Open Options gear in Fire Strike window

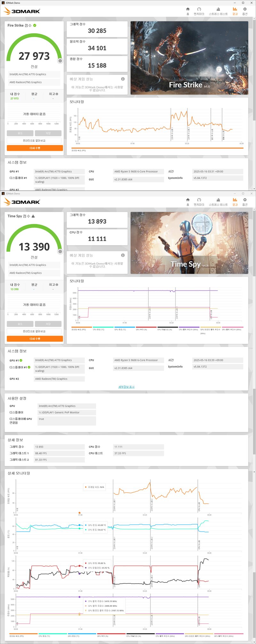[x=245, y=11]
